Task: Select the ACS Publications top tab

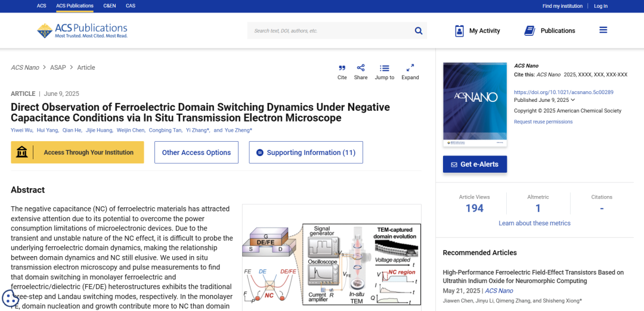Action: pos(75,6)
